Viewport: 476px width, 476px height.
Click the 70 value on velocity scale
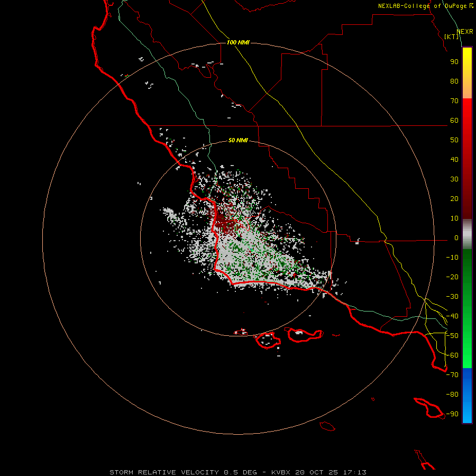click(454, 101)
